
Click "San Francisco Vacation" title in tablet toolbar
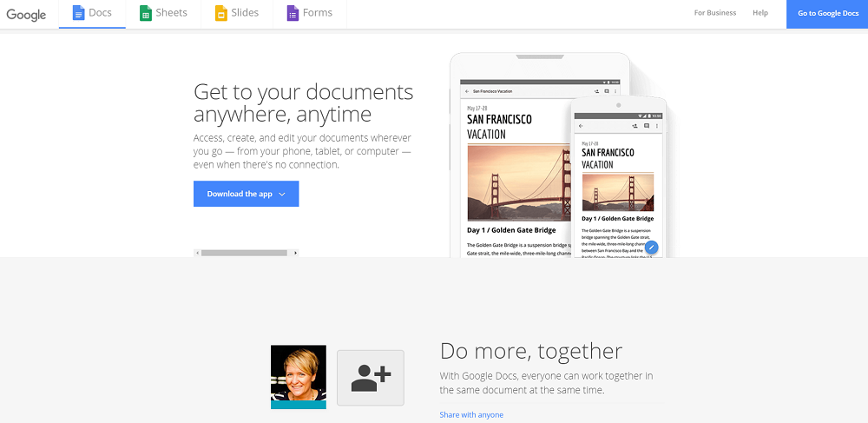point(493,91)
